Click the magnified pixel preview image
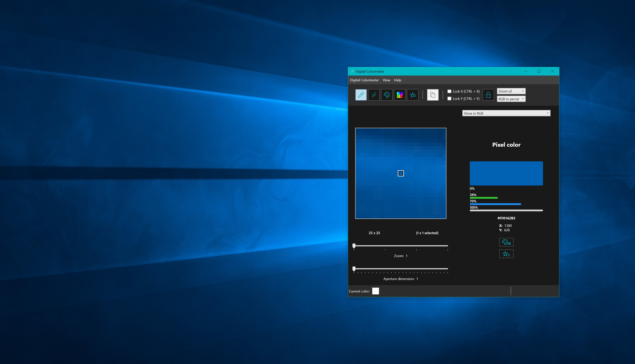The width and height of the screenshot is (635, 364). tap(400, 173)
